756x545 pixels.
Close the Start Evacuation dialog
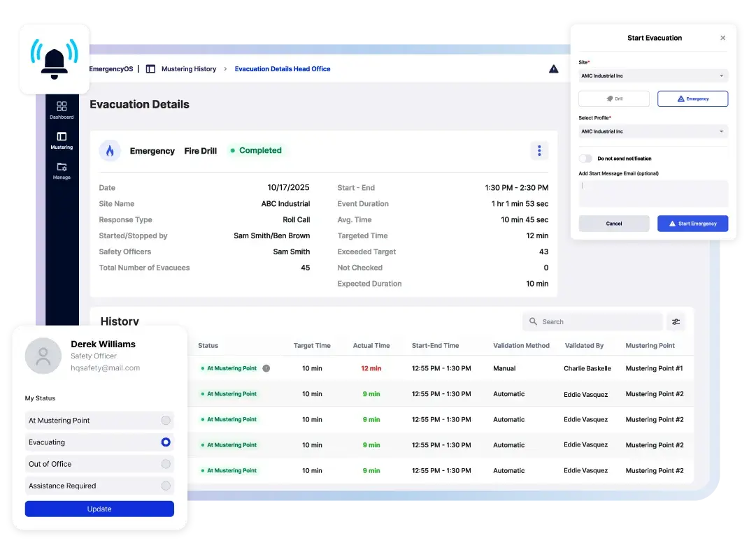[x=722, y=38]
